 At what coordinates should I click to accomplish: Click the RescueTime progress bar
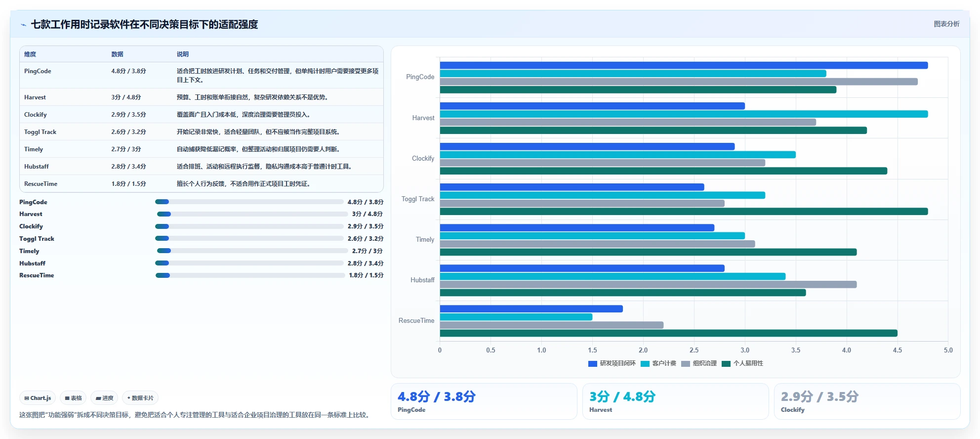click(250, 275)
